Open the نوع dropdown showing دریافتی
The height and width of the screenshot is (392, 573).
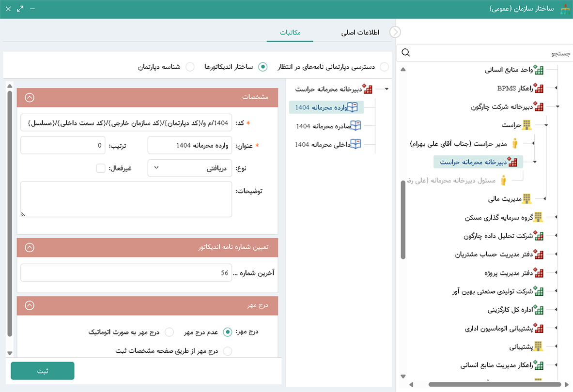pos(189,168)
